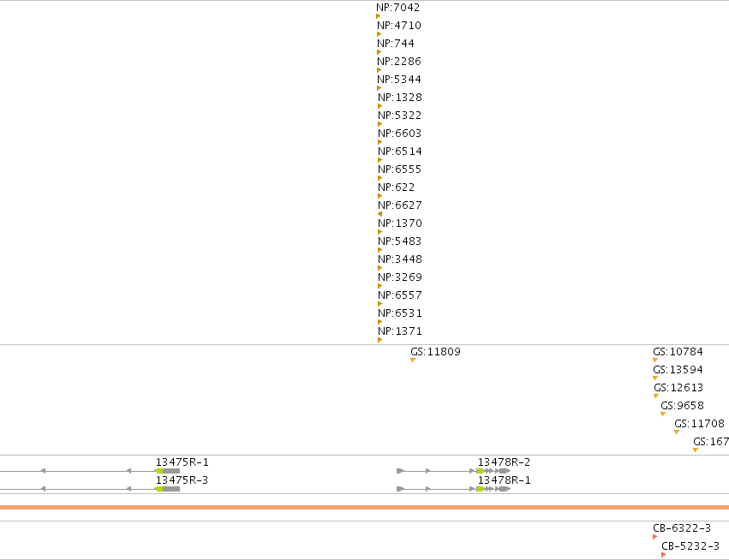The height and width of the screenshot is (560, 729).
Task: Click the arrow marker under NP:1371
Action: (x=379, y=340)
